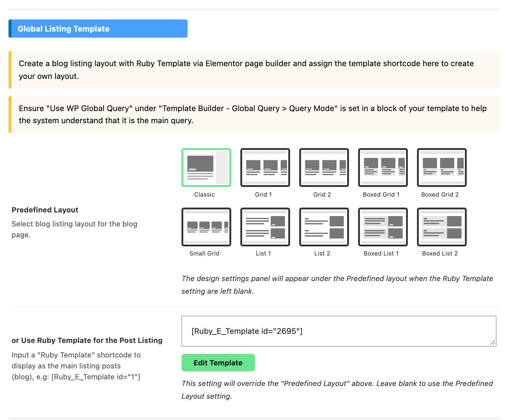508x420 pixels.
Task: Focus the Ruby Template shortcode textarea
Action: point(339,331)
